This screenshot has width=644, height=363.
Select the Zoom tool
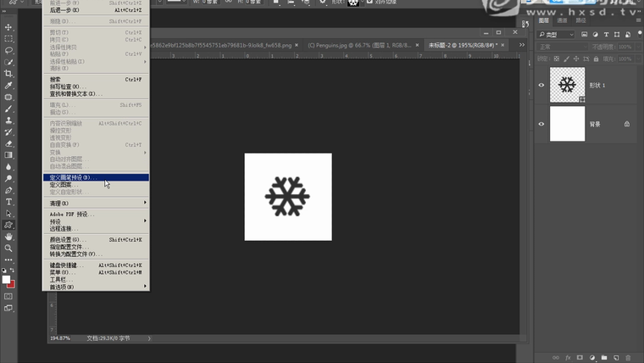coord(8,249)
